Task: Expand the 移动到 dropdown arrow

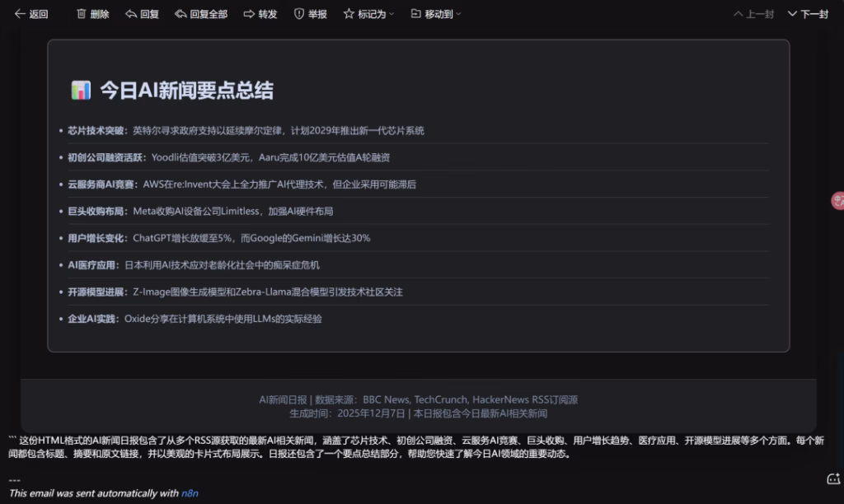Action: pyautogui.click(x=458, y=14)
